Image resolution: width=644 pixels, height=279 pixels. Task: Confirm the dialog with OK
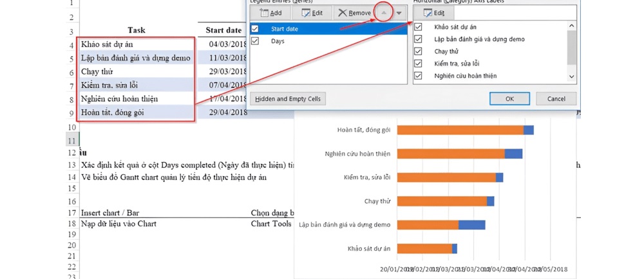(x=509, y=99)
